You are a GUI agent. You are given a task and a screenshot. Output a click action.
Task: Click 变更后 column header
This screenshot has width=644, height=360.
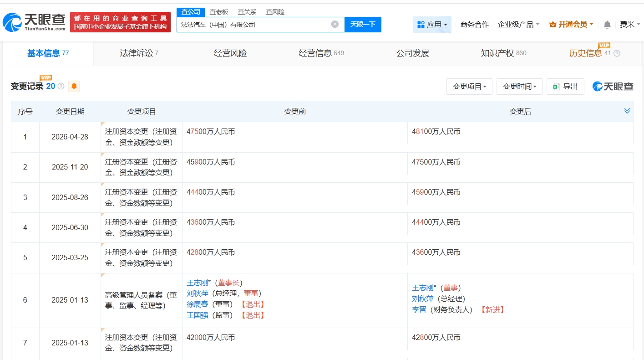520,112
